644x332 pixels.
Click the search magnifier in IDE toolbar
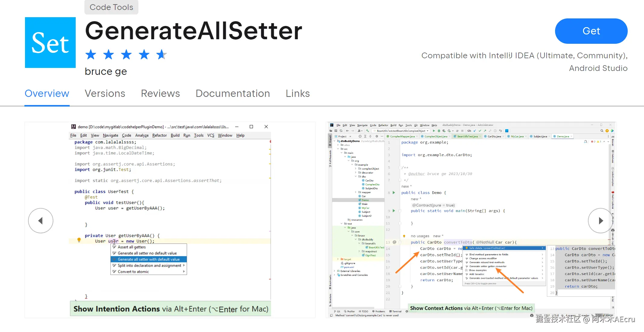coord(602,131)
